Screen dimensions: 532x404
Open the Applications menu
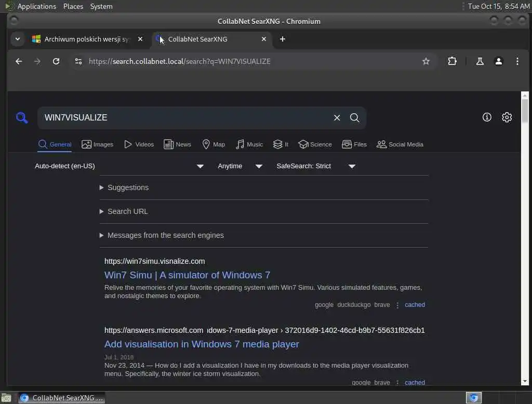[x=36, y=6]
